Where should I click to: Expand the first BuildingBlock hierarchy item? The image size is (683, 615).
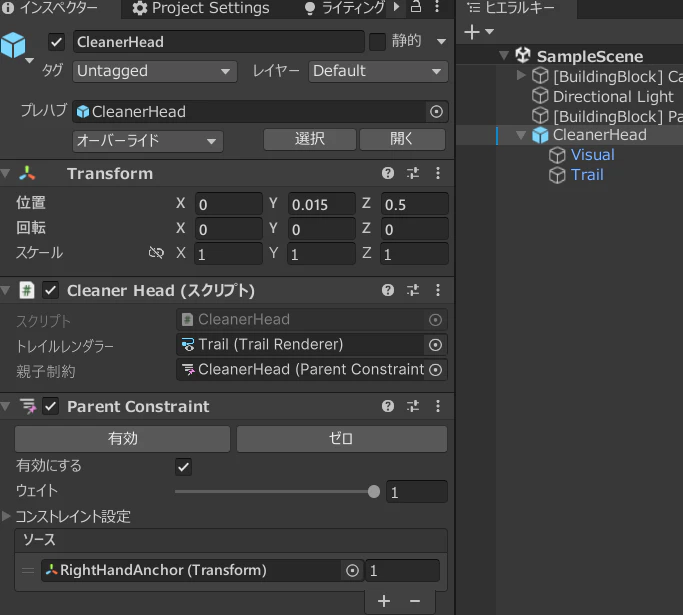(521, 75)
